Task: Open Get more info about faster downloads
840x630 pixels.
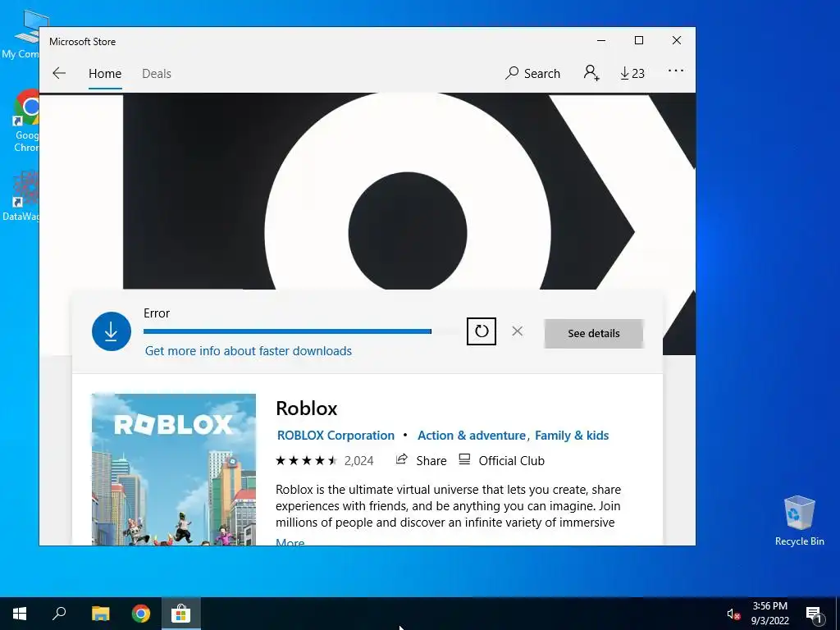Action: click(x=249, y=351)
